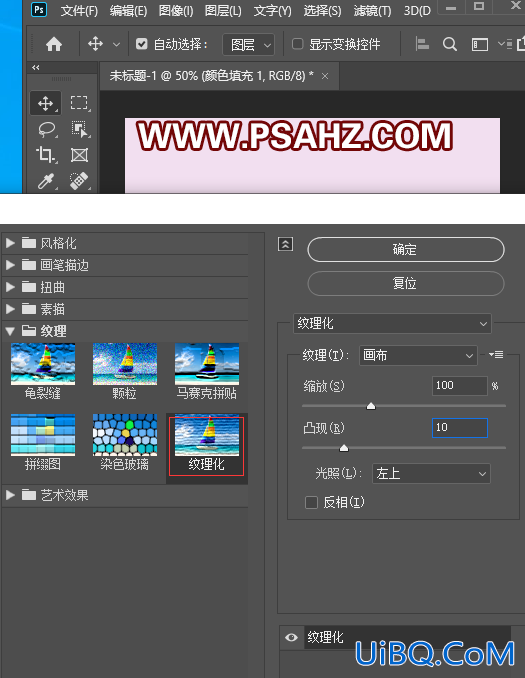Expand the 艺术效果 folder
The image size is (525, 678).
[x=10, y=495]
